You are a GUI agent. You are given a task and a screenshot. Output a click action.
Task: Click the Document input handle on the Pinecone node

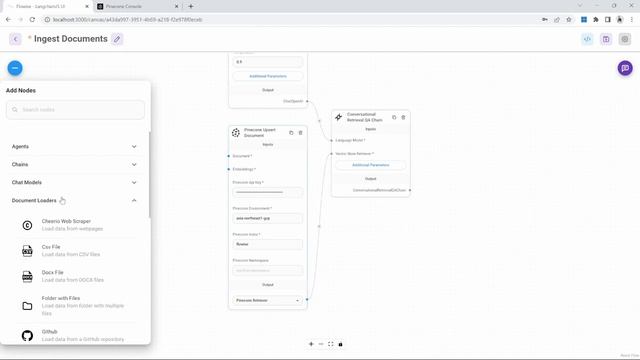tap(229, 156)
